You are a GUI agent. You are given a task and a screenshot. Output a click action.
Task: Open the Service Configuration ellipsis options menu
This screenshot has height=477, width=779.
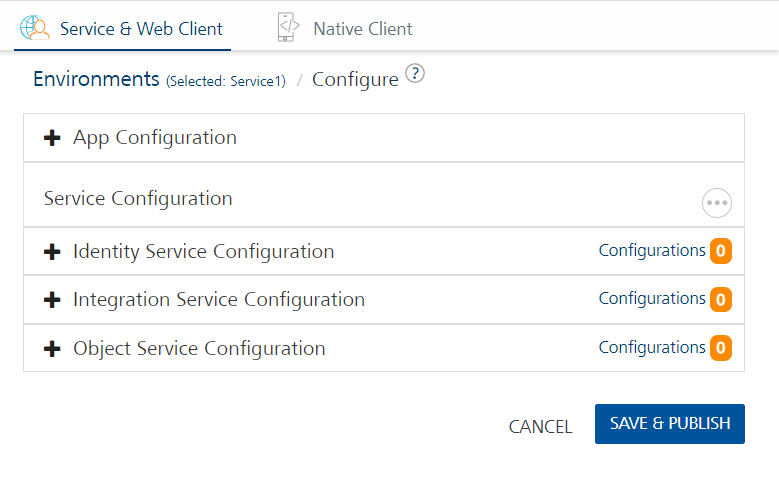(717, 203)
